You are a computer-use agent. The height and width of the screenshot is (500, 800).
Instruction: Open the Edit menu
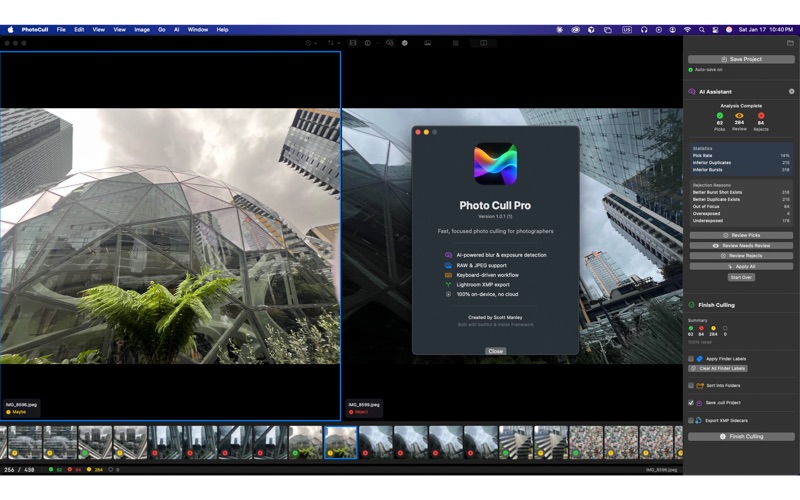point(79,30)
